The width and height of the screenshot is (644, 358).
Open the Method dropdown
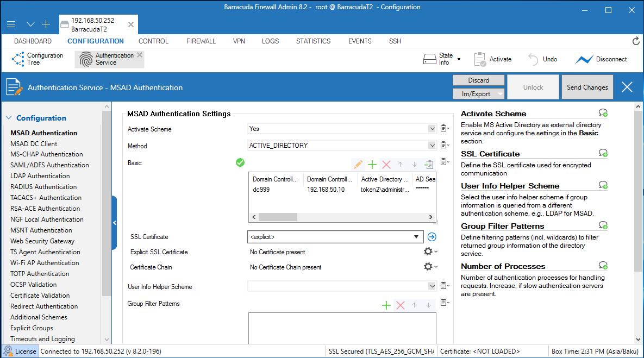click(x=432, y=146)
